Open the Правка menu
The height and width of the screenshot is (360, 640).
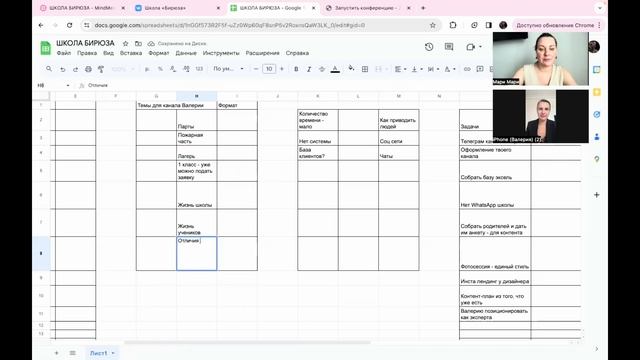pyautogui.click(x=87, y=53)
